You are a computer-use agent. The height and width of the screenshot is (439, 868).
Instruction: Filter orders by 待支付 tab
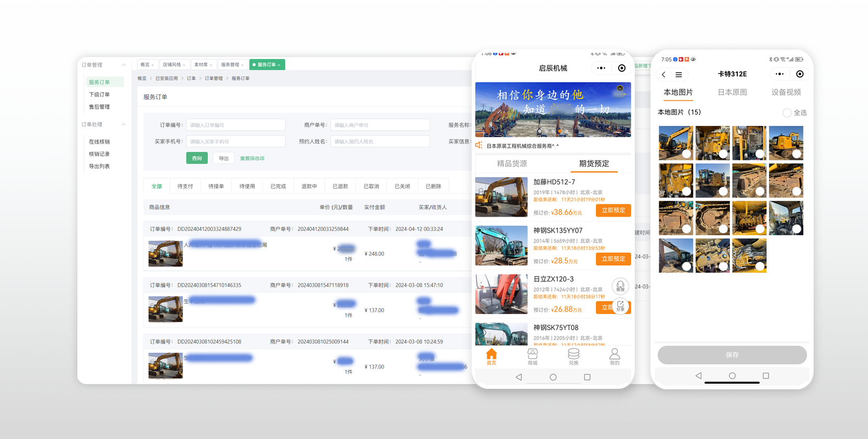pyautogui.click(x=185, y=186)
